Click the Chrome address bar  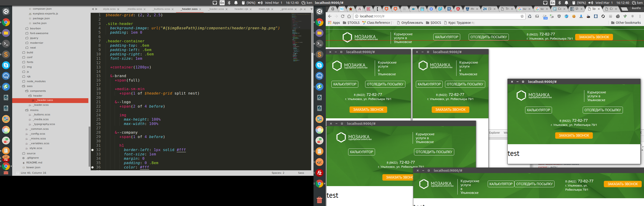[437, 16]
